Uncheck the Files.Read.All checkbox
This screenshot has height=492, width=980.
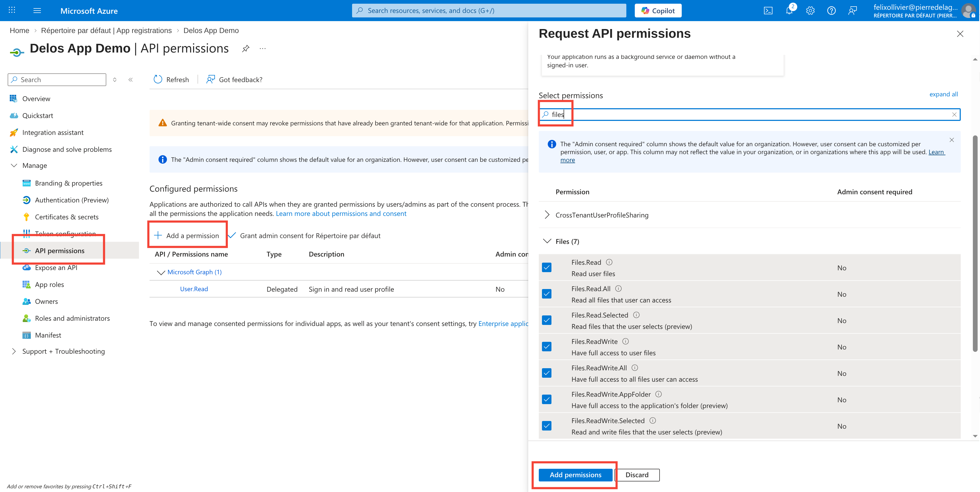[x=547, y=294]
